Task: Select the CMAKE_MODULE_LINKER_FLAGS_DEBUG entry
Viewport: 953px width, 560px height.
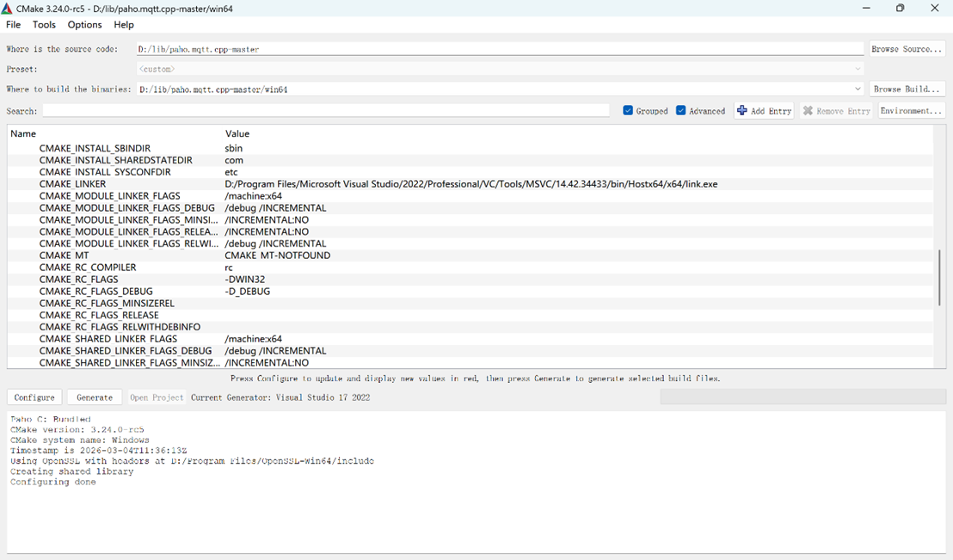Action: (x=127, y=208)
